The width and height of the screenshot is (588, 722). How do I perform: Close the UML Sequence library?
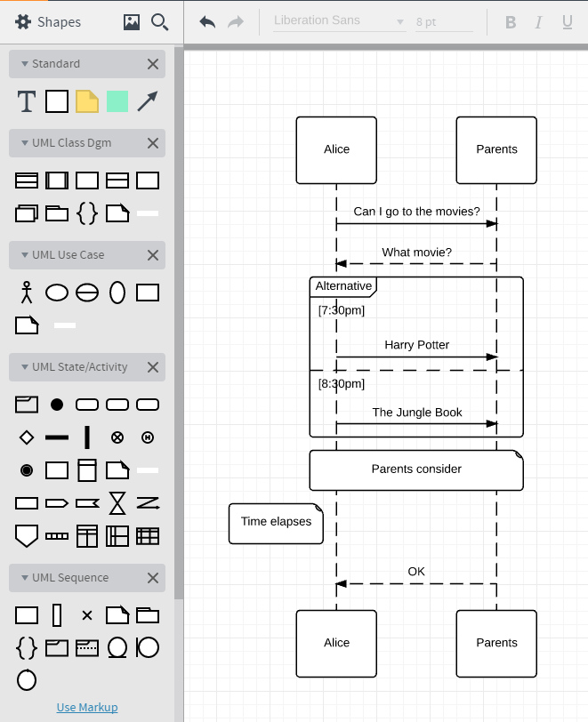pos(153,578)
